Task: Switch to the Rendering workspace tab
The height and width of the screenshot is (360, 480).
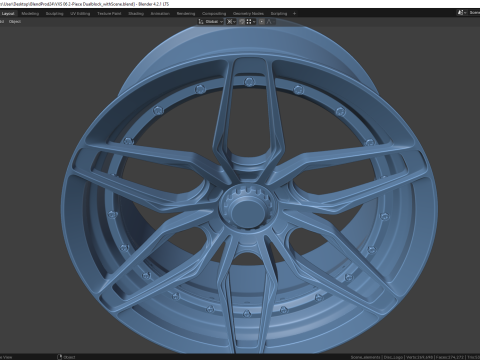Action: pos(186,14)
